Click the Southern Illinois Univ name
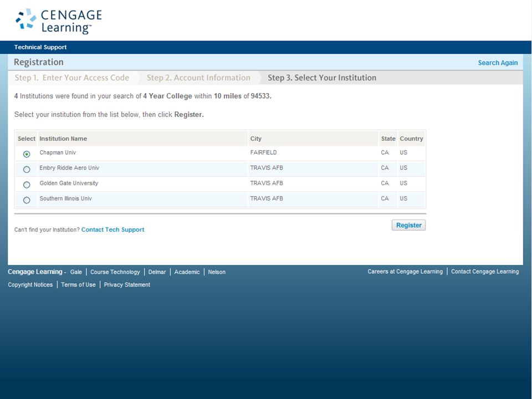532x399 pixels. point(65,198)
